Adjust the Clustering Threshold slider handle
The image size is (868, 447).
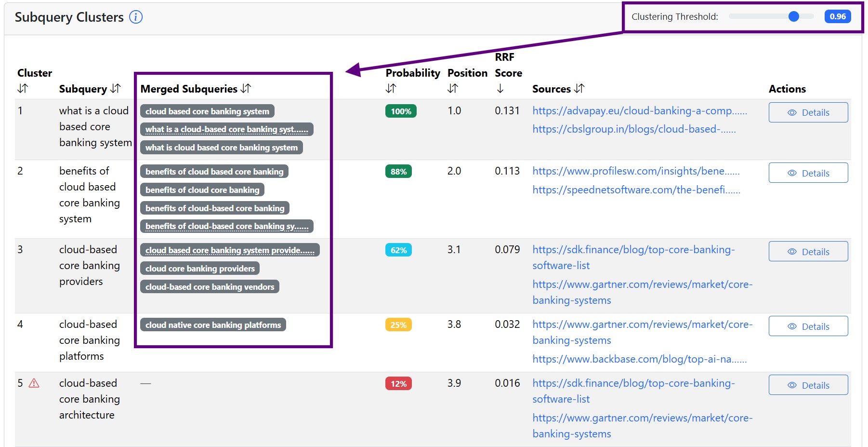coord(794,16)
